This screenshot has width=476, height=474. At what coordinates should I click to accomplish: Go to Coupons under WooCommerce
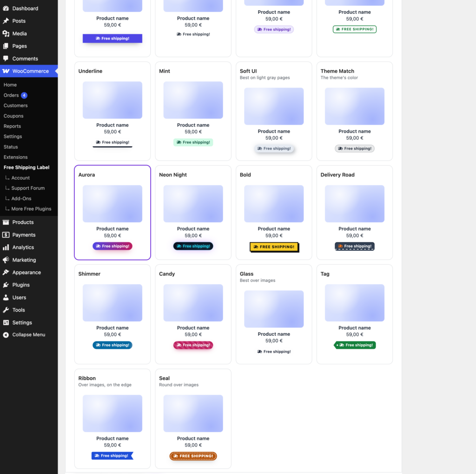[x=13, y=116]
